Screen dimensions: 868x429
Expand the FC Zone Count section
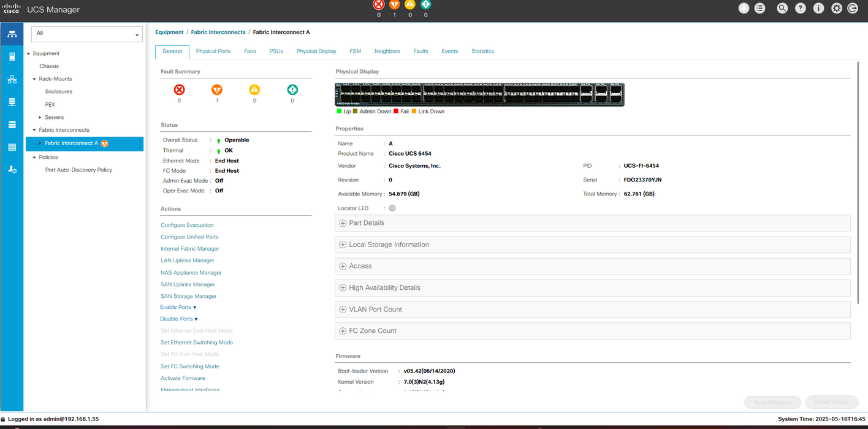point(593,331)
